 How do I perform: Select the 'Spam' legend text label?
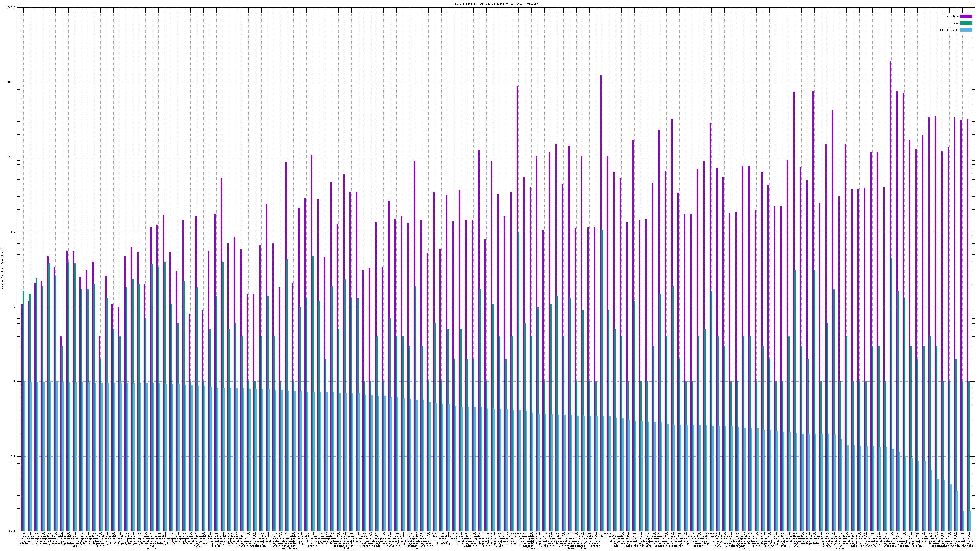coord(956,23)
